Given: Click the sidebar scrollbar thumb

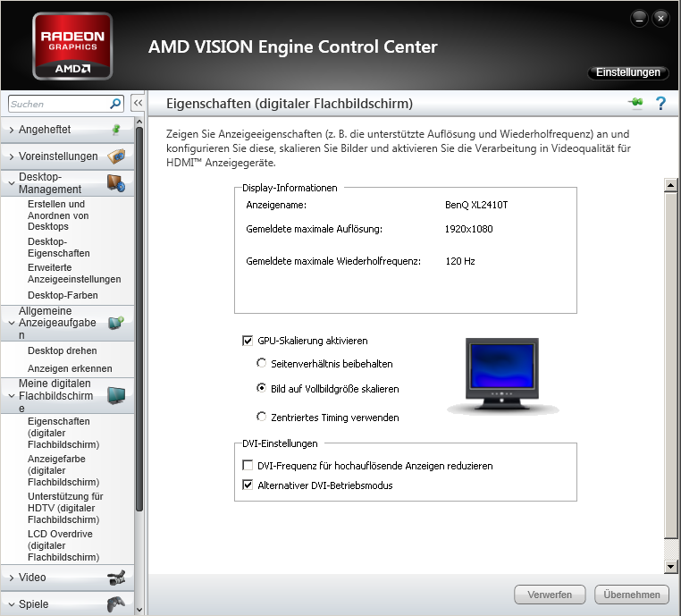Looking at the screenshot, I should 139,319.
